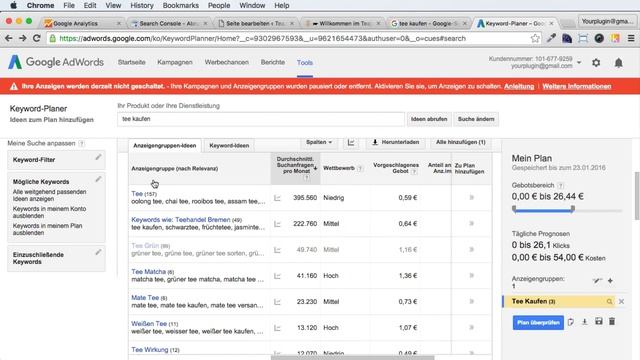This screenshot has width=640, height=360.
Task: Delete plan trash icon
Action: click(612, 322)
